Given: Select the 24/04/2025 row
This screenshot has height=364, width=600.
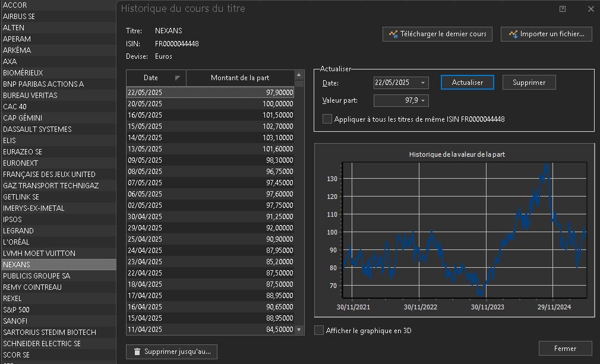Looking at the screenshot, I should (x=210, y=251).
